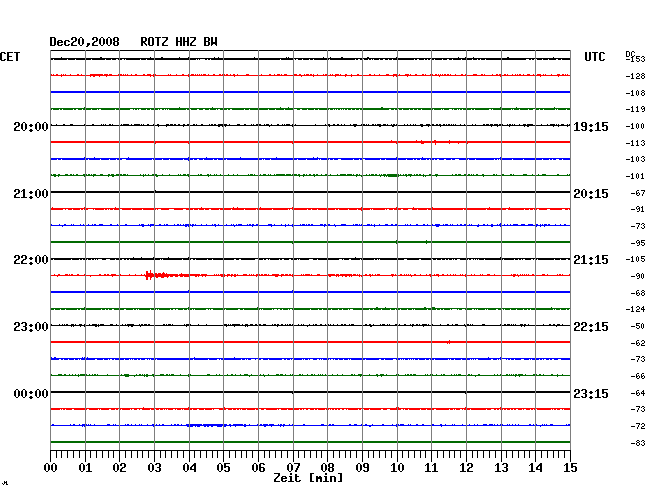
Task: Click minute-axis tick label 14
Action: click(535, 468)
